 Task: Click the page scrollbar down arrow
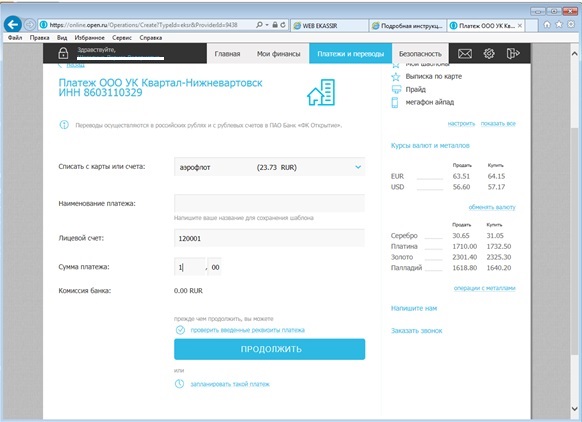point(575,409)
